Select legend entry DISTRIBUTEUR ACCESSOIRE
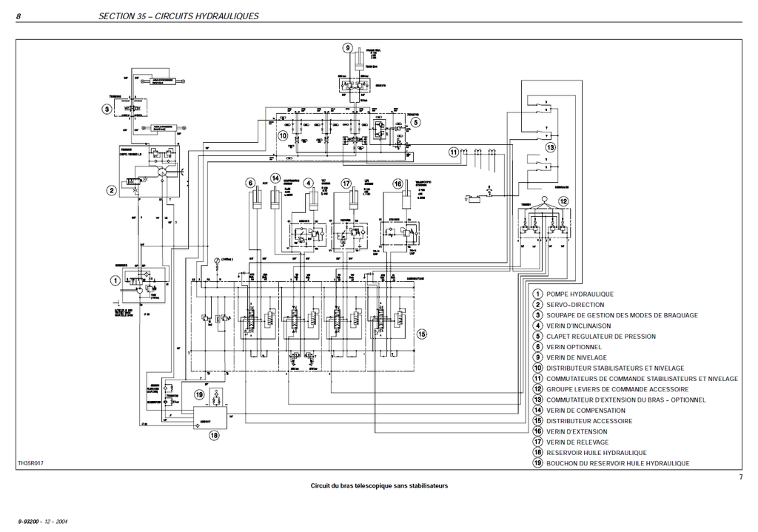Image resolution: width=758 pixels, height=532 pixels. tap(589, 421)
